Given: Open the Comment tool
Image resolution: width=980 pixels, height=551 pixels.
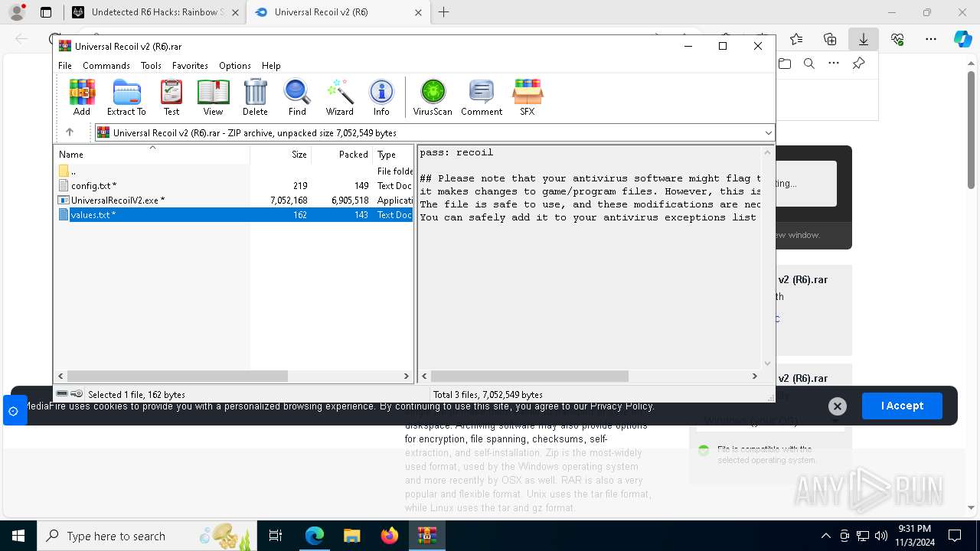Looking at the screenshot, I should (x=482, y=97).
